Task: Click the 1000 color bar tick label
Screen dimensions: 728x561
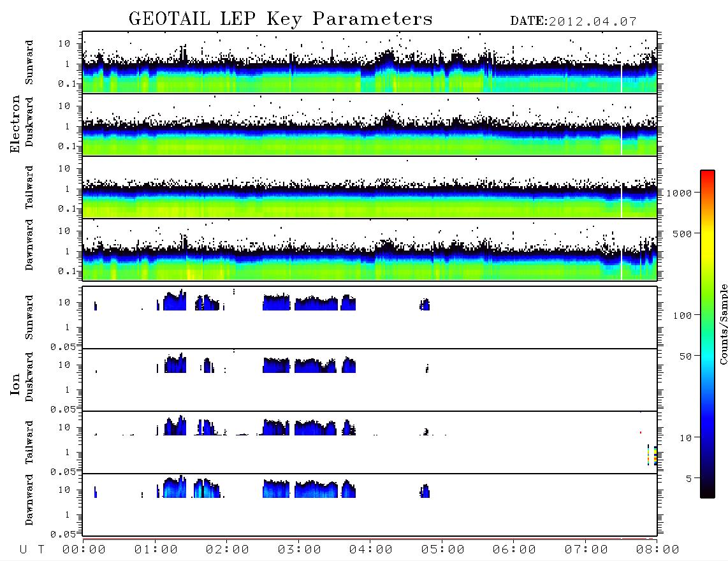Action: [x=680, y=193]
